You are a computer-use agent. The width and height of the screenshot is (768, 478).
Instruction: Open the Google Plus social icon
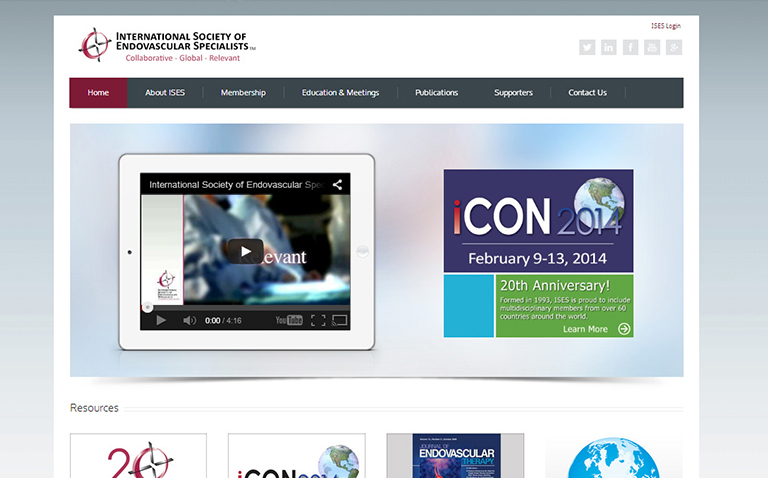pos(674,48)
